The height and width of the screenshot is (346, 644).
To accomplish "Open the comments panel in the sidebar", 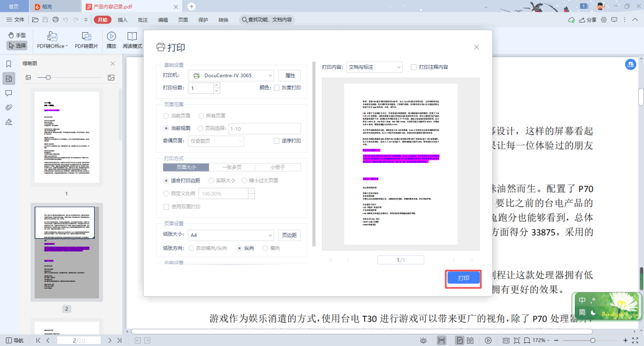I will 9,93.
